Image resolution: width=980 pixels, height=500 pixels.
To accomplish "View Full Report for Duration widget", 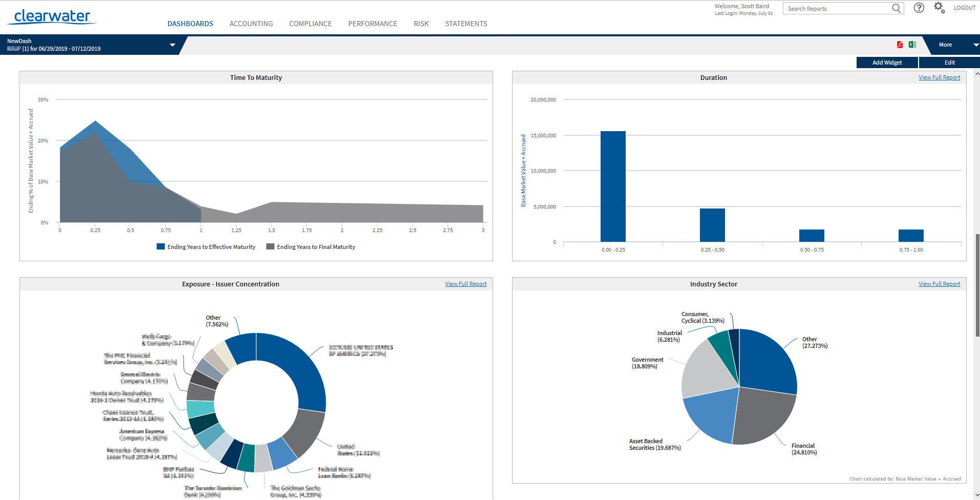I will [x=940, y=77].
